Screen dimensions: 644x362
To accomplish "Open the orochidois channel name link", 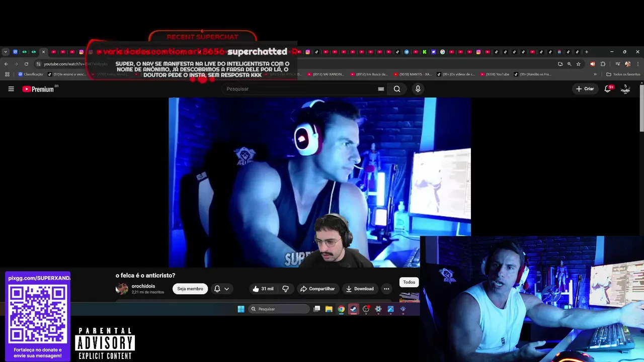I will (x=143, y=286).
